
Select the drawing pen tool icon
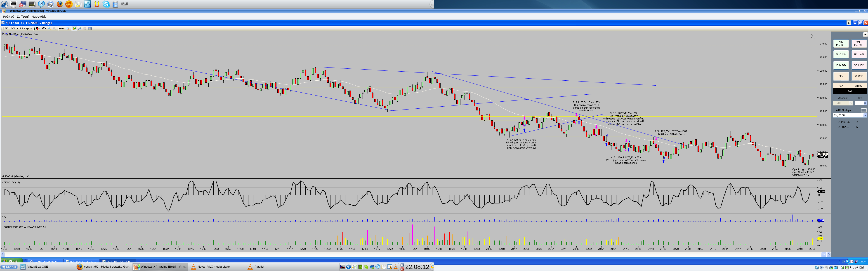[43, 29]
